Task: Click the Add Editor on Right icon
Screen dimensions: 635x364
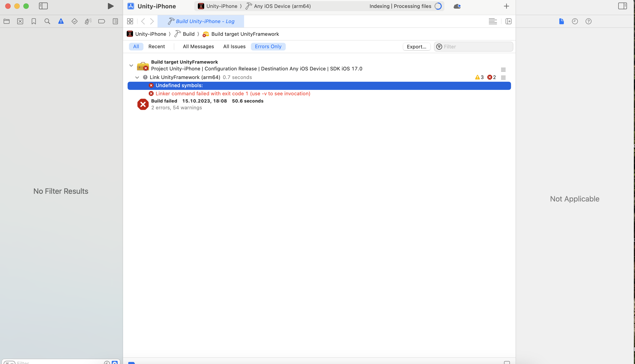Action: click(508, 21)
